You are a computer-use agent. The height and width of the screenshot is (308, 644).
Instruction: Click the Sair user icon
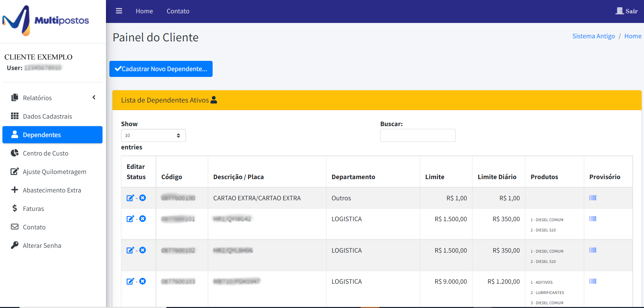pos(619,11)
